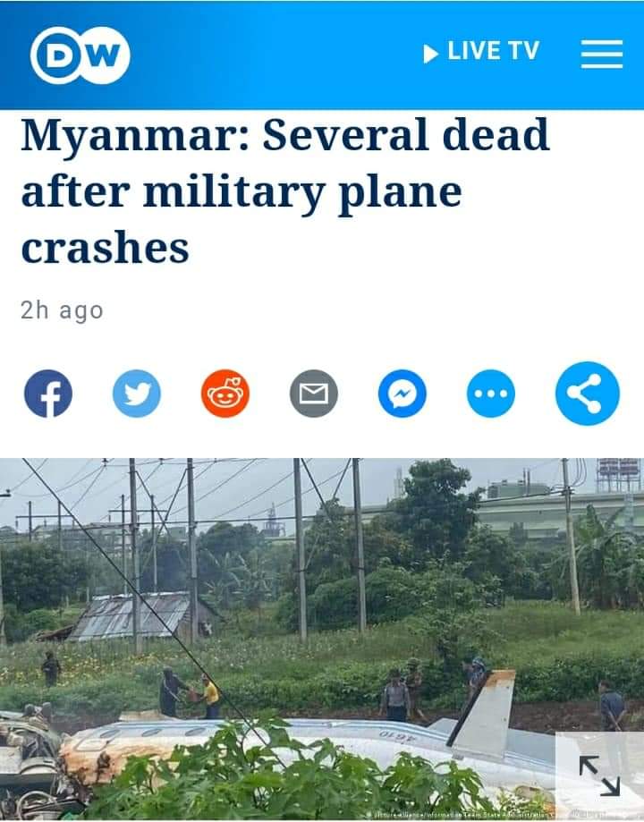Viewport: 644px width, 822px height.
Task: Open the crashed plane photo
Action: (322, 640)
